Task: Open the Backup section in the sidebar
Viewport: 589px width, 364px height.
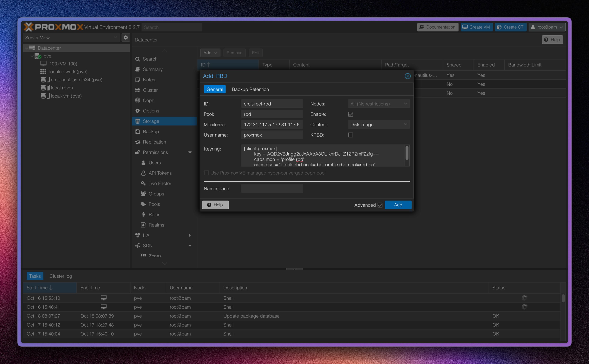Action: click(150, 131)
